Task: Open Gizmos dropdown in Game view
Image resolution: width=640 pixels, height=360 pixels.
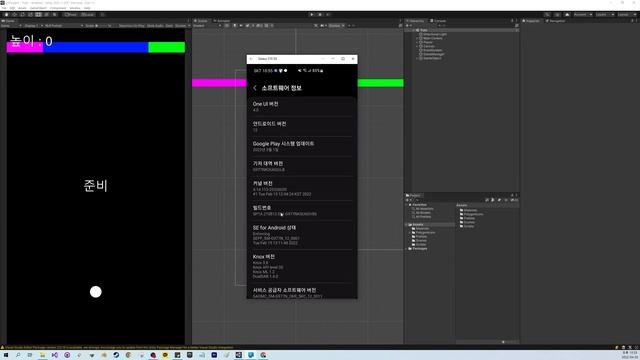Action: pyautogui.click(x=182, y=25)
